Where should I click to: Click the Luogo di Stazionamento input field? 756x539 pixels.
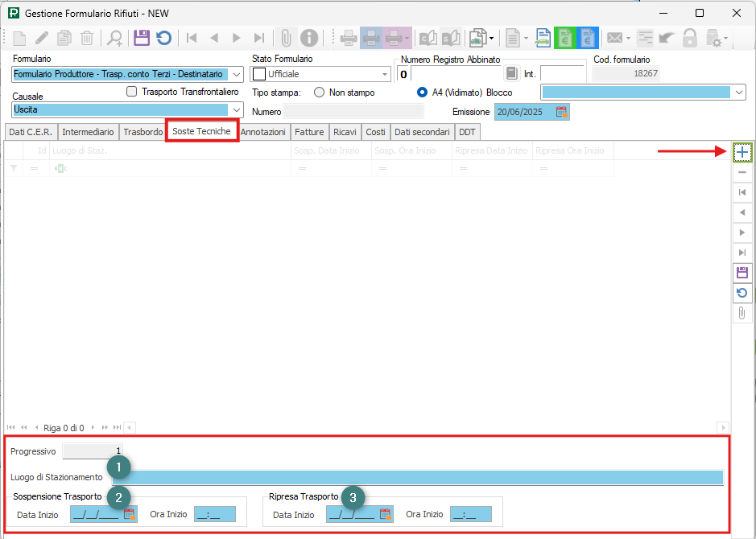[419, 477]
